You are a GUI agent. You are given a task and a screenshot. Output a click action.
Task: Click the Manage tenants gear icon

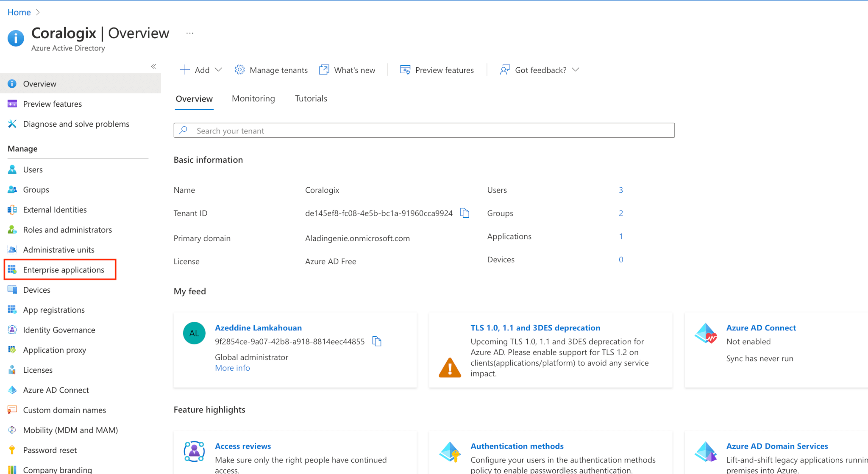[x=239, y=70]
